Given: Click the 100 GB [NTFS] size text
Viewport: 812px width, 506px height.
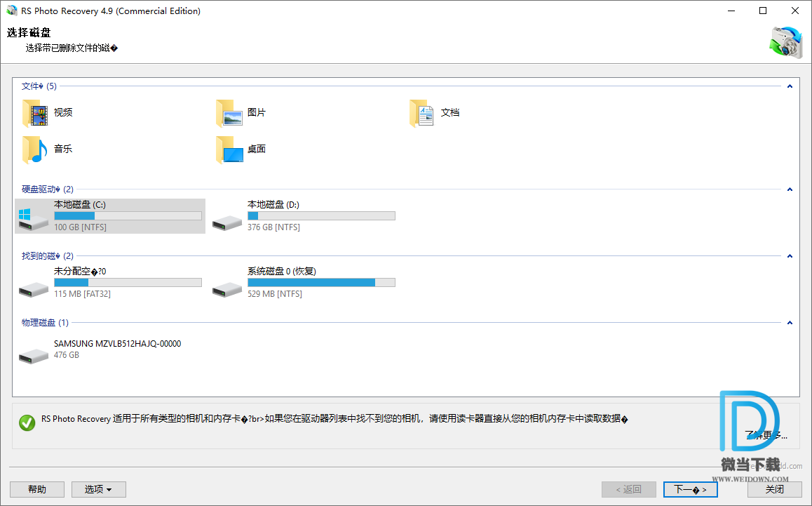Looking at the screenshot, I should (x=80, y=227).
